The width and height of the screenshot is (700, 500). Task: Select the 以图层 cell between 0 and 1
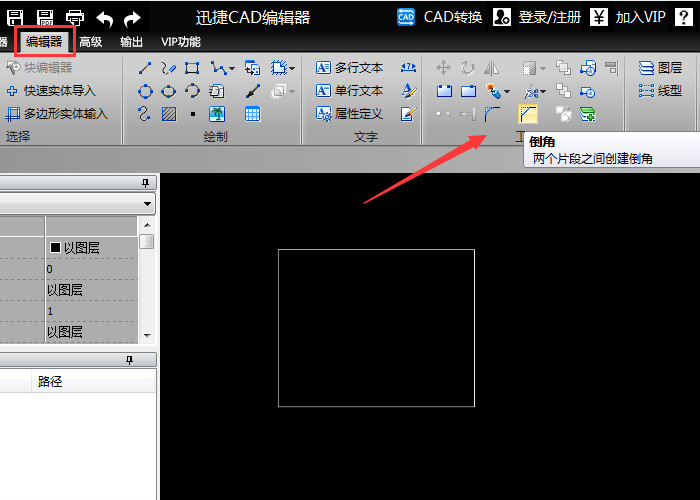click(x=92, y=290)
